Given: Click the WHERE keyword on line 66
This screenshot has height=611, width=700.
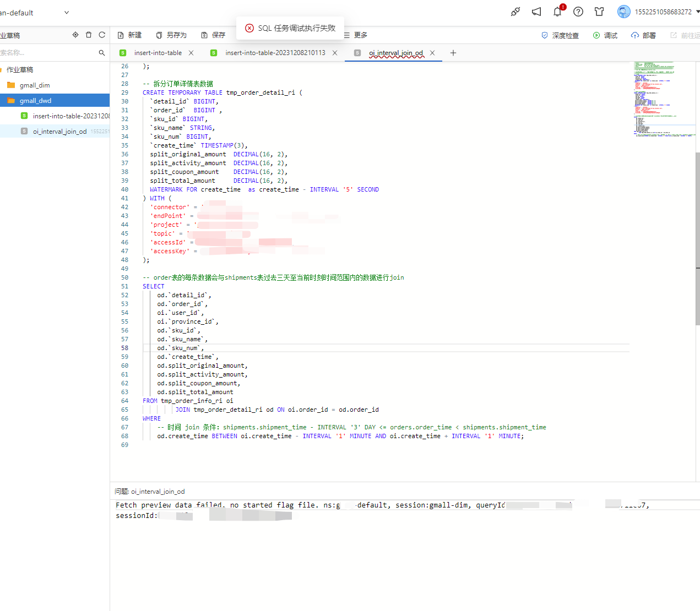Looking at the screenshot, I should point(152,418).
